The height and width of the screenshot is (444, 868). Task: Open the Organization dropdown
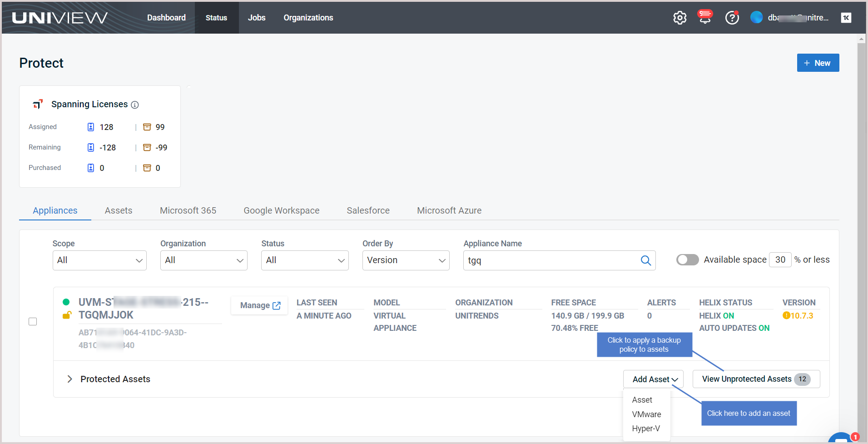(x=204, y=260)
